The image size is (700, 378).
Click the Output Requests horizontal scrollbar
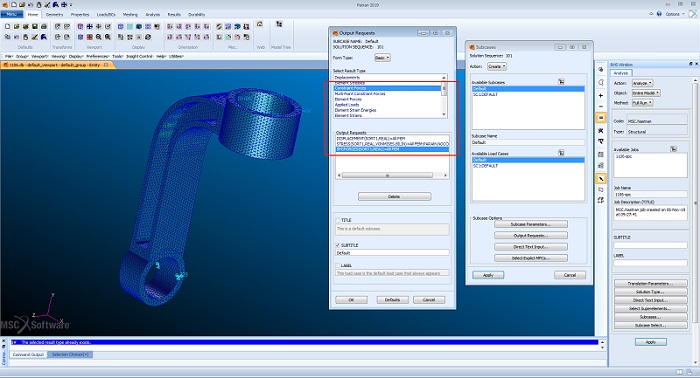click(x=392, y=175)
